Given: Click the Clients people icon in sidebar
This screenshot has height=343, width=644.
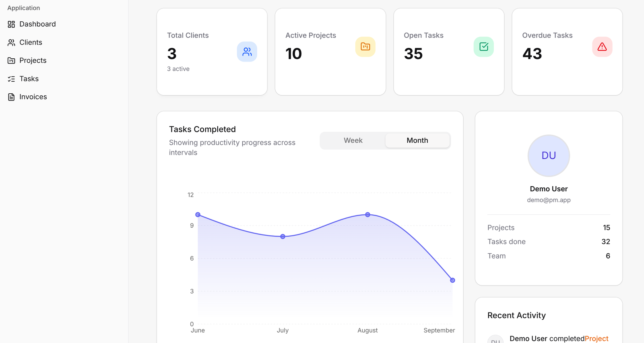Looking at the screenshot, I should (11, 42).
